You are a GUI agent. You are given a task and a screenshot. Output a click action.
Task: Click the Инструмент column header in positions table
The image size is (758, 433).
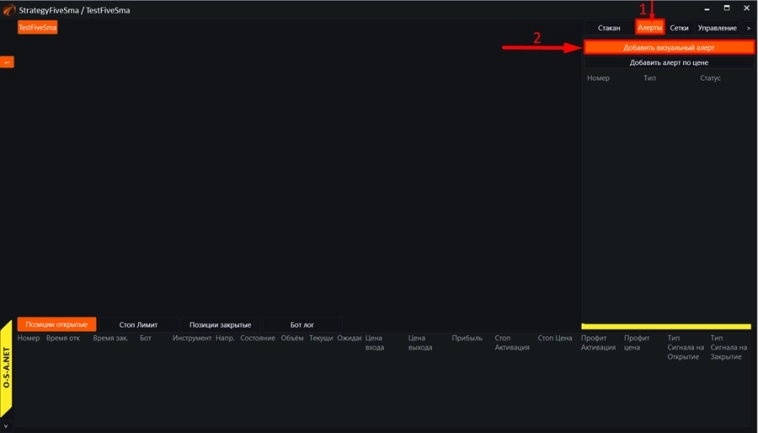[191, 338]
